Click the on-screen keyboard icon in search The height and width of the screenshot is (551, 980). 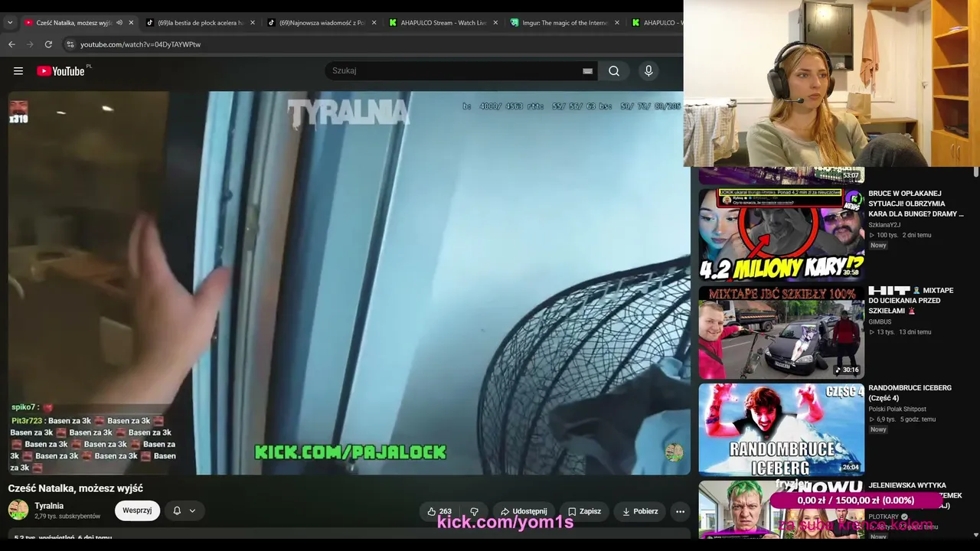(587, 71)
